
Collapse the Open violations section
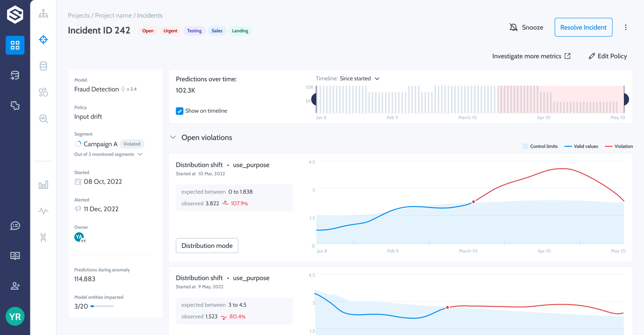point(173,138)
